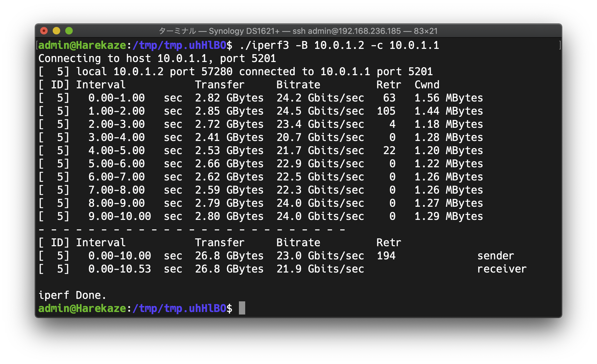Click bitrate '20.7 Gbits/sec'

pos(320,138)
